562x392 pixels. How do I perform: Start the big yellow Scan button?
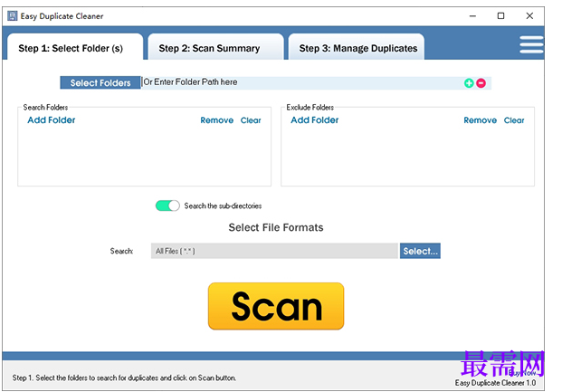(x=276, y=306)
